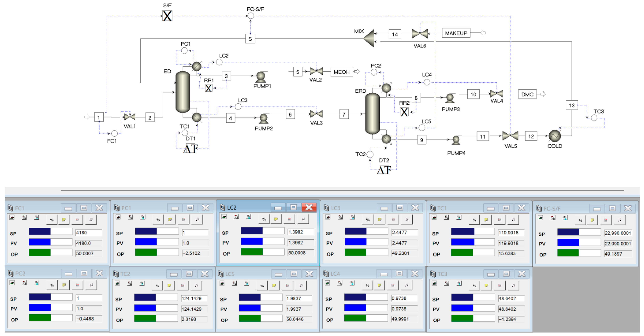Click the Tune icon on FC-S/F faceplate

coord(619,220)
